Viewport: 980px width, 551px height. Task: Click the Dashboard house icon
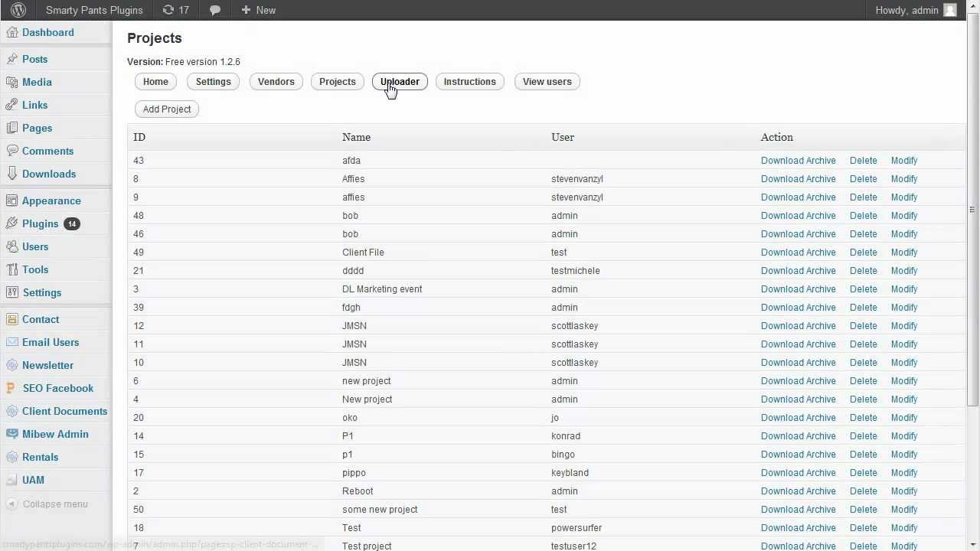point(11,32)
